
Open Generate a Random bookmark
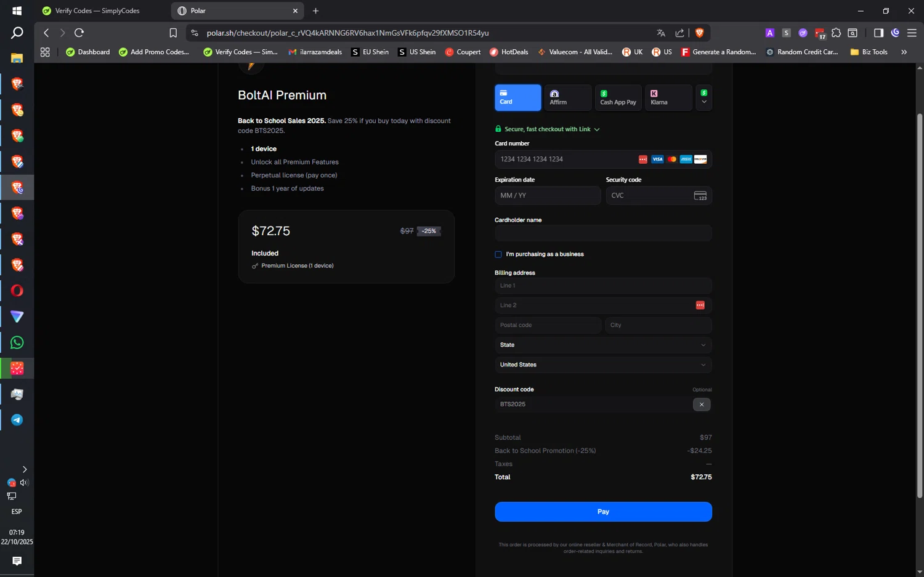[x=718, y=52]
